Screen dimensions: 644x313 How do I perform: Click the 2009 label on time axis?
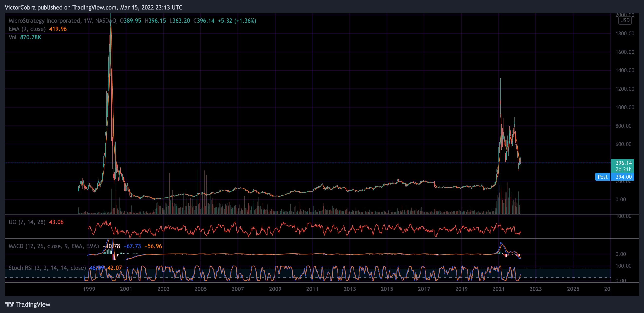tap(275, 289)
